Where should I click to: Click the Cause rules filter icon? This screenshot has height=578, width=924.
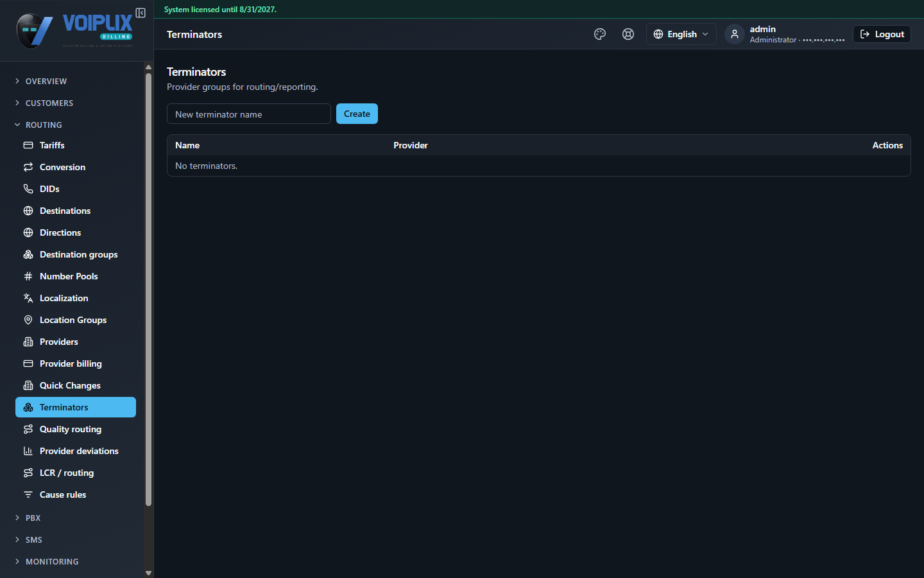[28, 495]
